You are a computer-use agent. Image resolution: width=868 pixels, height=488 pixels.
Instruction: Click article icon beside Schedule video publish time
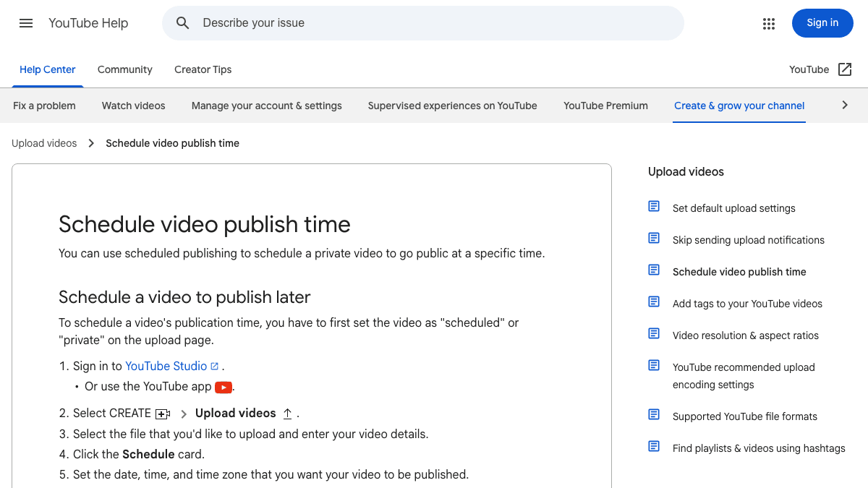pyautogui.click(x=654, y=270)
